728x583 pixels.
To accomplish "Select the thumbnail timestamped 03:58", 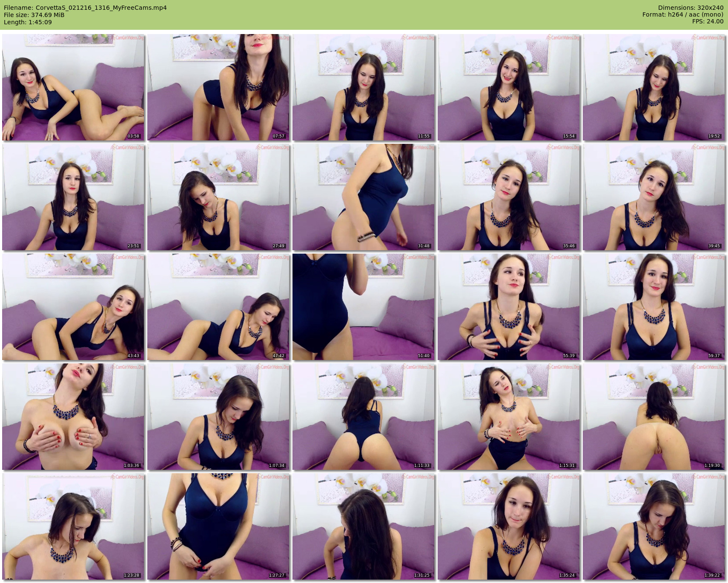I will coord(73,87).
